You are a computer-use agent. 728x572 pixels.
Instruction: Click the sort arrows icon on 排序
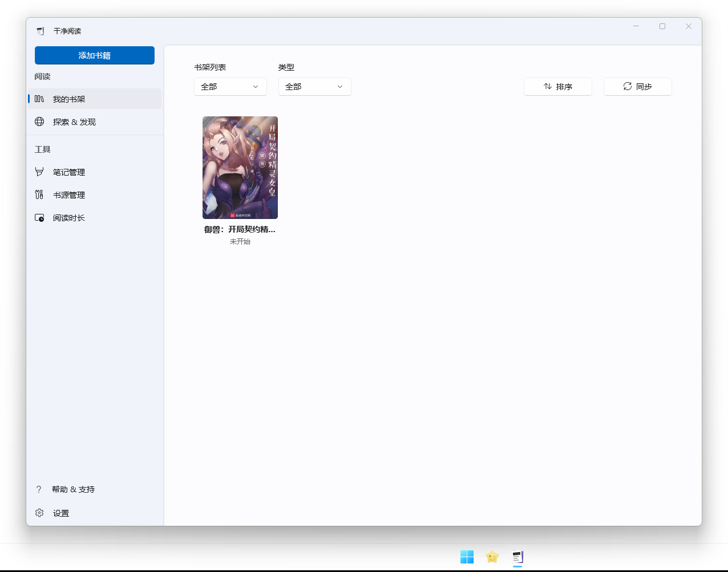point(548,86)
